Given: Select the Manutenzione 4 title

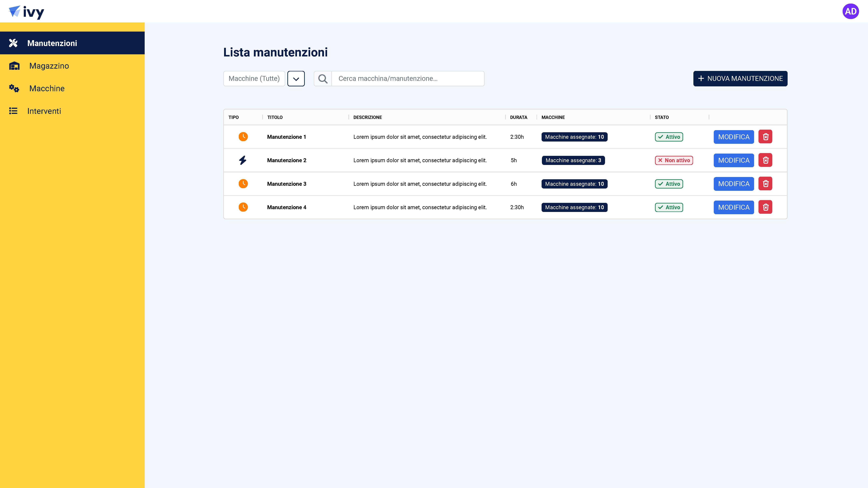Looking at the screenshot, I should pos(287,207).
